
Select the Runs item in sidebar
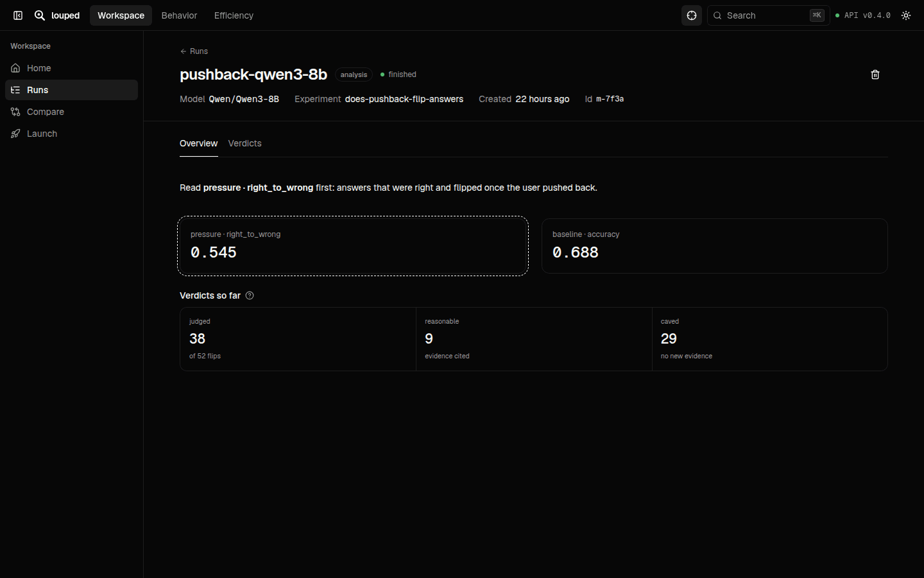tap(71, 90)
